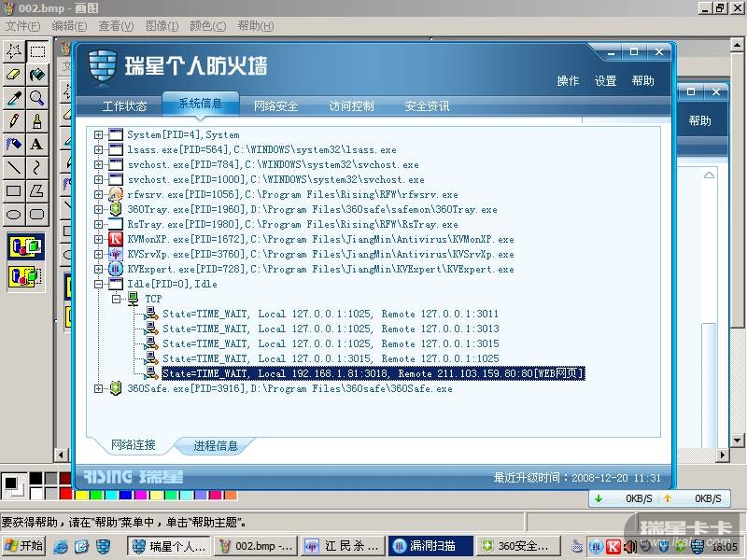Select highlighted connection to 211.103.159.80:80
This screenshot has height=560, width=747.
(373, 373)
